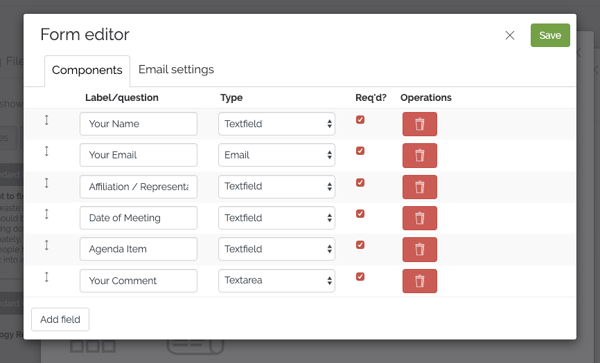Close the Form editor dialog
Screen dimensions: 600x363
tap(510, 36)
